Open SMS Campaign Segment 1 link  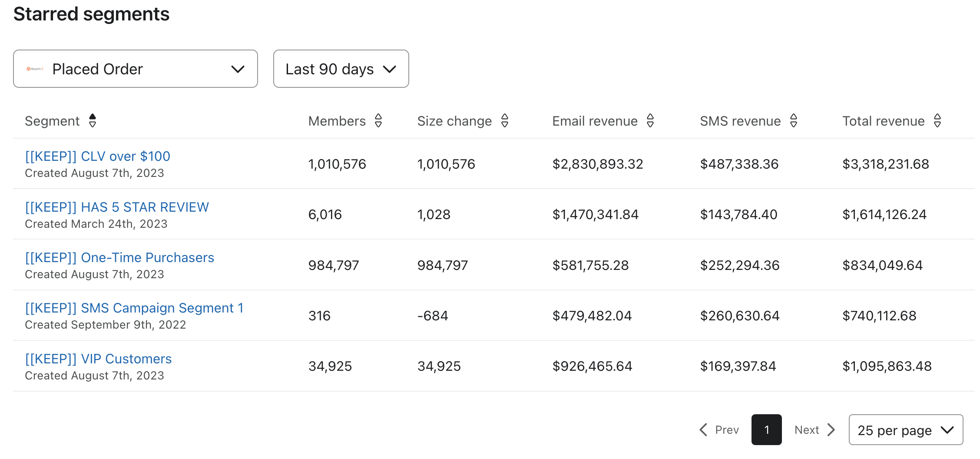134,308
